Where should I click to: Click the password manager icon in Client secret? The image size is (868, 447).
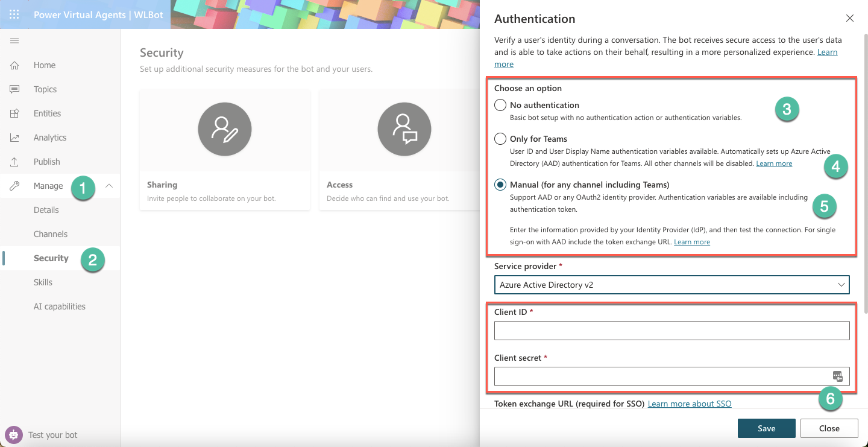tap(838, 376)
